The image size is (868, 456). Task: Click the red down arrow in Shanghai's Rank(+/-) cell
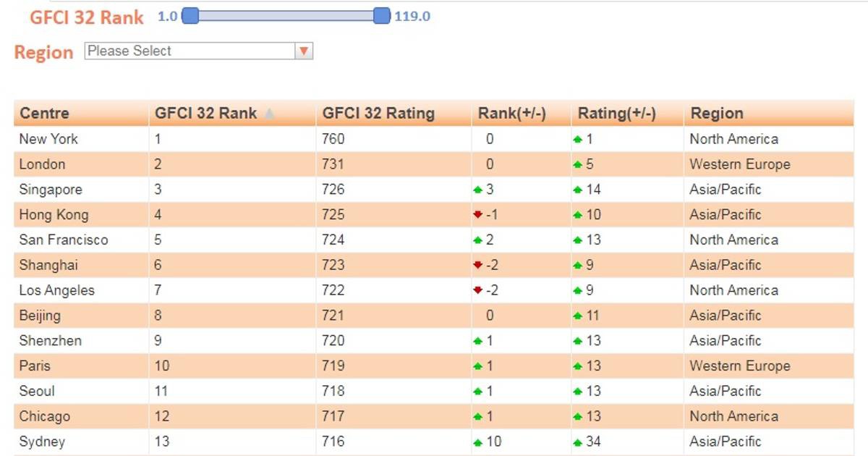click(x=477, y=266)
